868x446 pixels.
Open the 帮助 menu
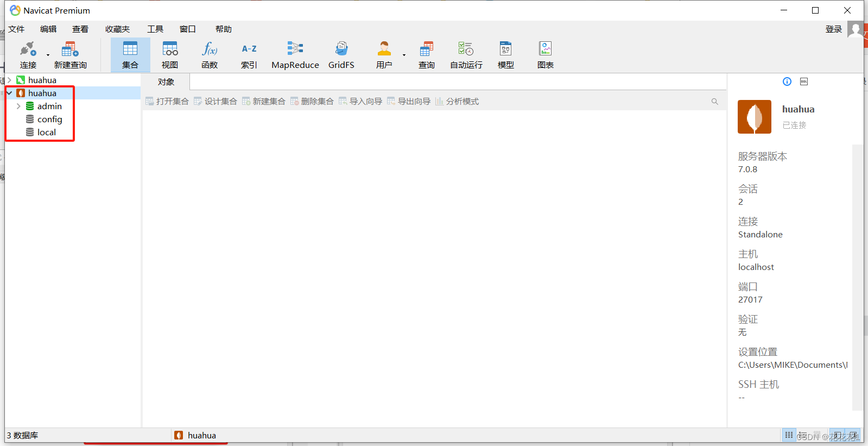tap(224, 29)
